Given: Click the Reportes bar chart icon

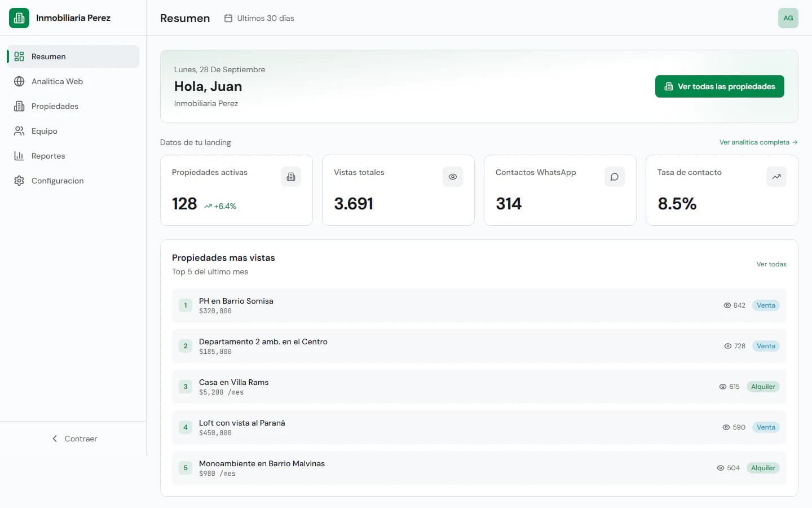Looking at the screenshot, I should [19, 156].
